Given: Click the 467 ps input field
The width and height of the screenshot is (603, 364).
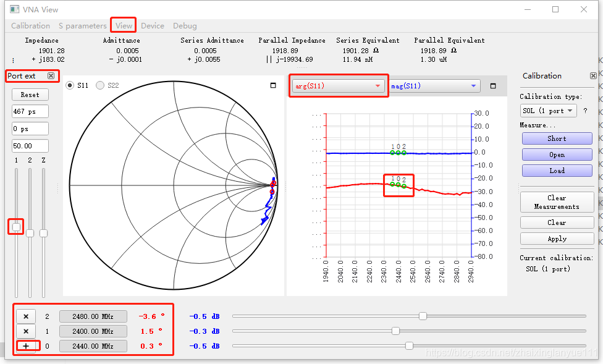Looking at the screenshot, I should [30, 111].
